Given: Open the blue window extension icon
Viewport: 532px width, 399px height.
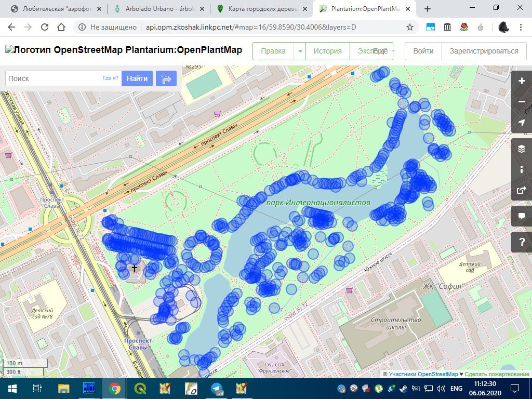Looking at the screenshot, I should (x=431, y=27).
